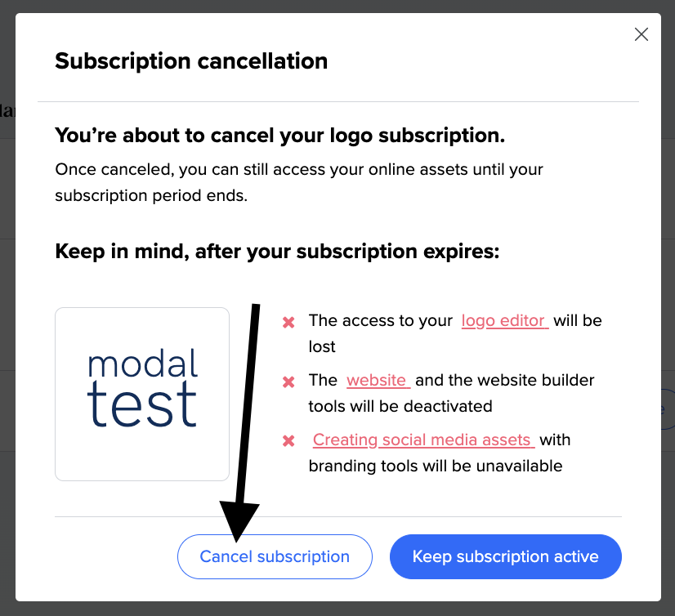Click 'branding tools will be unavailable' text

pyautogui.click(x=436, y=466)
